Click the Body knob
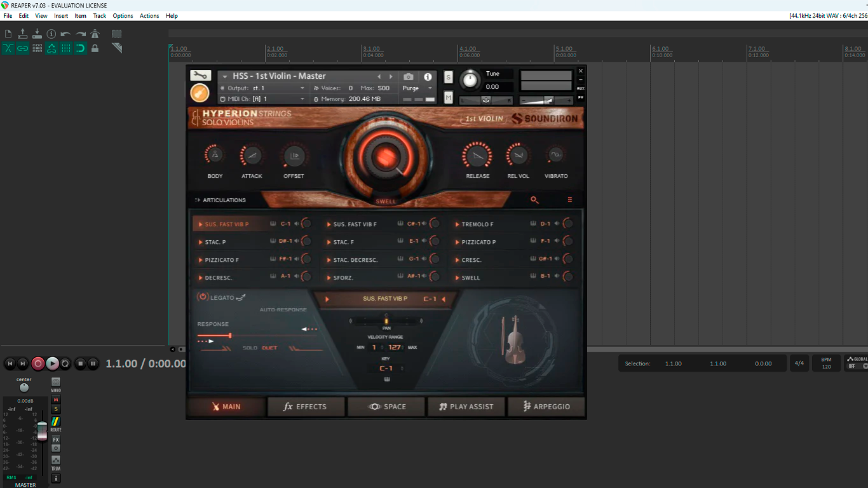This screenshot has width=868, height=488. 215,155
